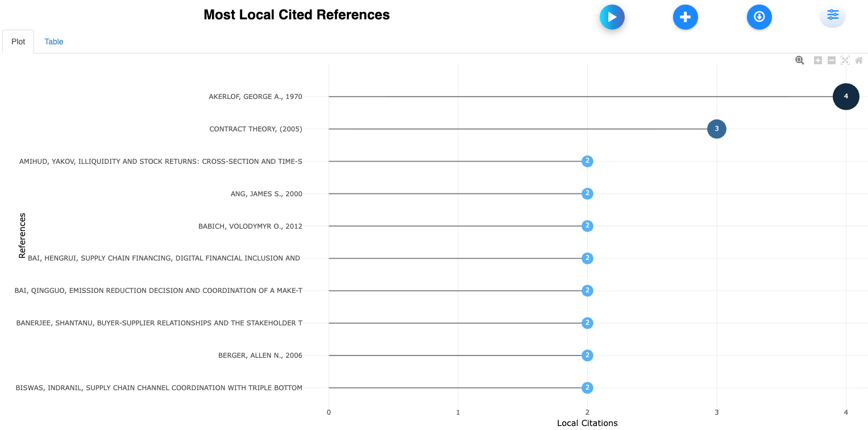
Task: Click the BABICH, VOLODYMYR O., 2012 label
Action: [250, 226]
